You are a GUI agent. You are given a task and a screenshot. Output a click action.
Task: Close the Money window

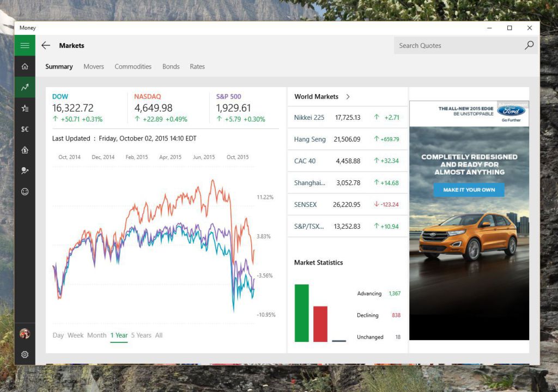tap(530, 28)
